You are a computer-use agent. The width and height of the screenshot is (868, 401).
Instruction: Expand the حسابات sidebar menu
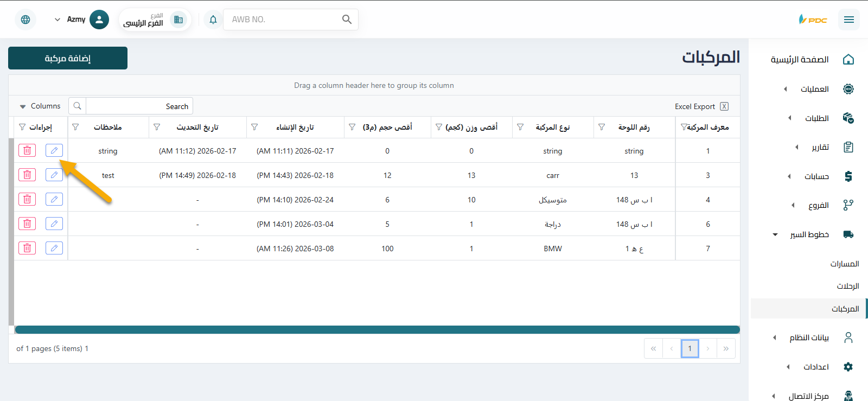coord(789,176)
